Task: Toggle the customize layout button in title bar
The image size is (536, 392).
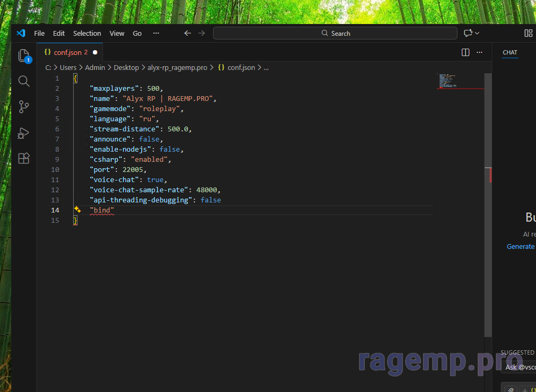Action: [x=528, y=33]
